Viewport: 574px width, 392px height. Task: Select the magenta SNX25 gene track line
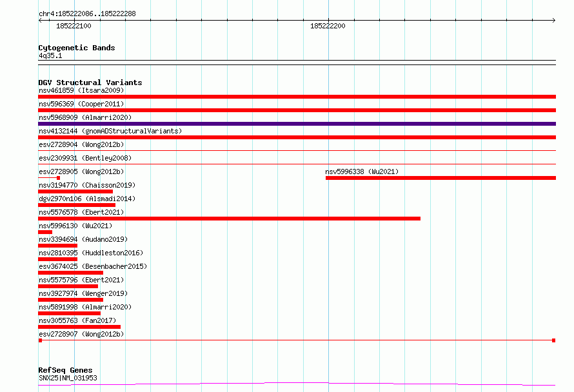point(297,384)
